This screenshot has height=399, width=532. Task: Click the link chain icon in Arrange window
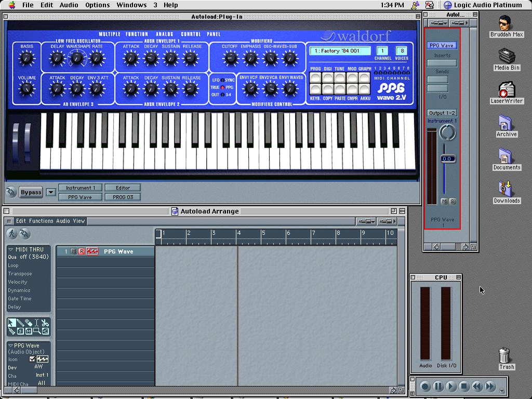click(24, 233)
